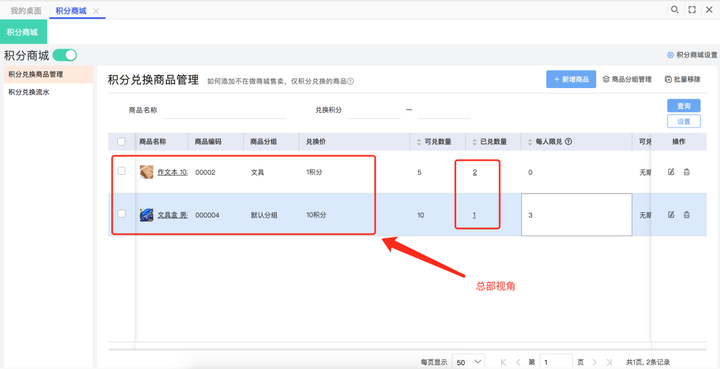Sort by 每人限兑 column arrows
Viewport: 720px width, 369px height.
pyautogui.click(x=530, y=142)
